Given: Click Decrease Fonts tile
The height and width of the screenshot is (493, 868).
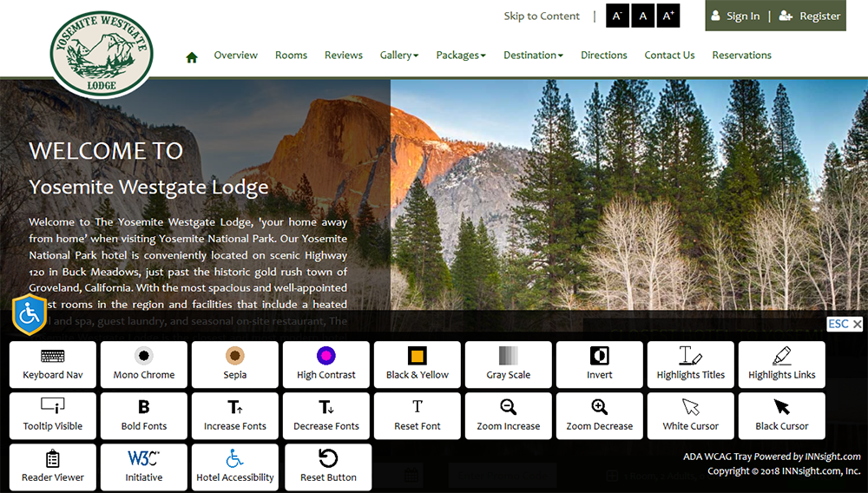Looking at the screenshot, I should coord(326,416).
